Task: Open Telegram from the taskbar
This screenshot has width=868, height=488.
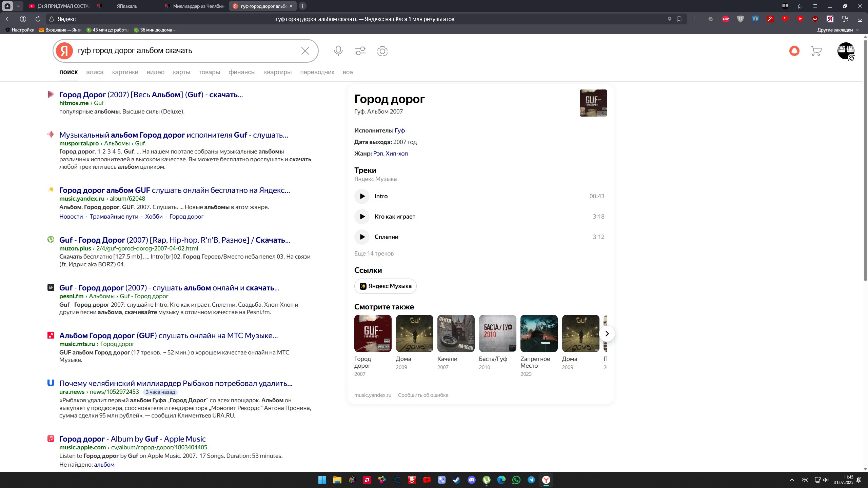Action: 531,480
